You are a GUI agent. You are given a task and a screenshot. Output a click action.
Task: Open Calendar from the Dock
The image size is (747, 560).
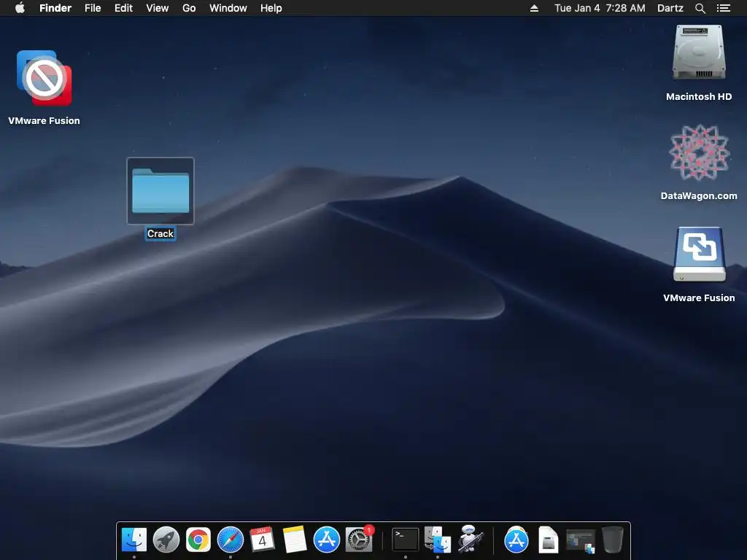(x=263, y=540)
